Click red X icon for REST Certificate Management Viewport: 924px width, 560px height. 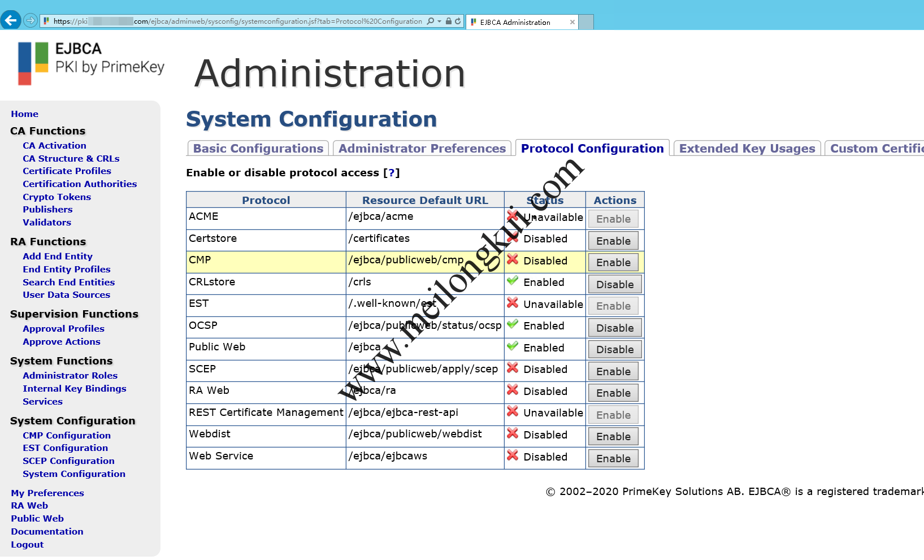pyautogui.click(x=513, y=411)
